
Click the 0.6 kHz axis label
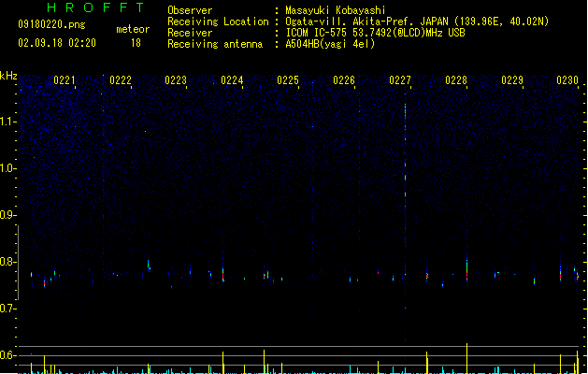(x=7, y=355)
